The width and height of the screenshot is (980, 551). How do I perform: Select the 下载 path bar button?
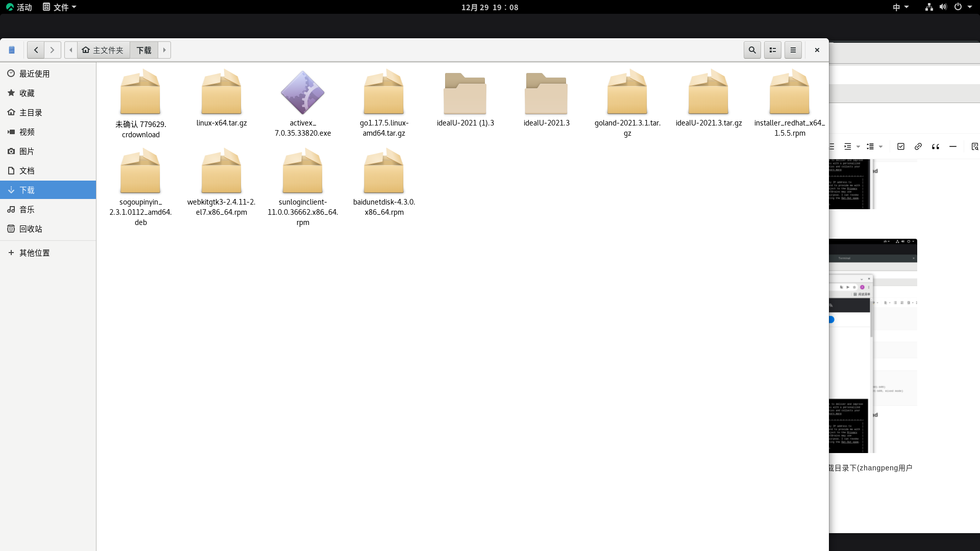(x=144, y=50)
